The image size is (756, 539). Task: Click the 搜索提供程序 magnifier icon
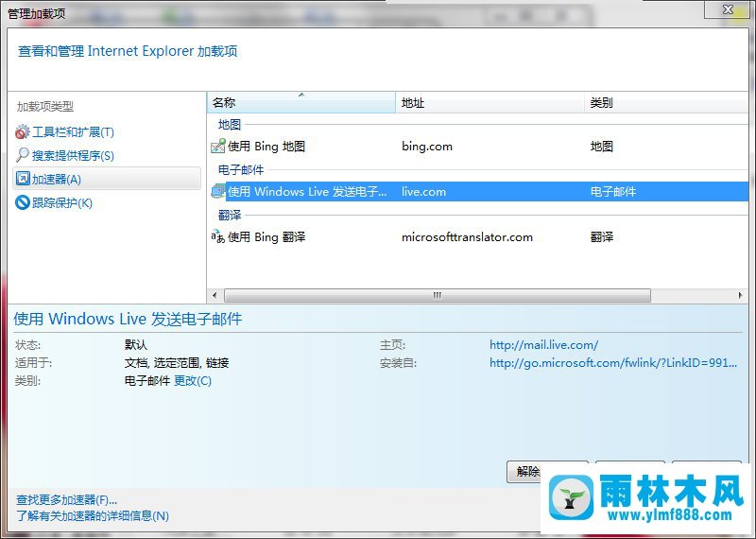point(23,155)
